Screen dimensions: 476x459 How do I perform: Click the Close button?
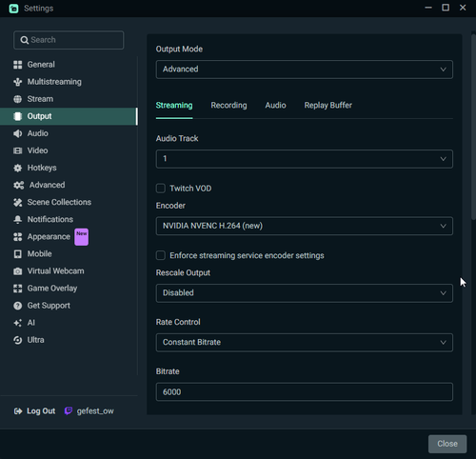coord(447,444)
